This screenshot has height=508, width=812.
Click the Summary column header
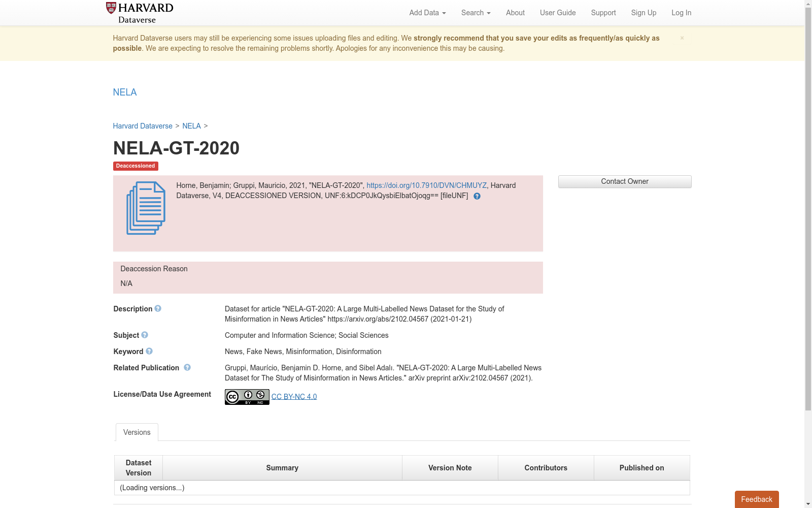point(282,468)
